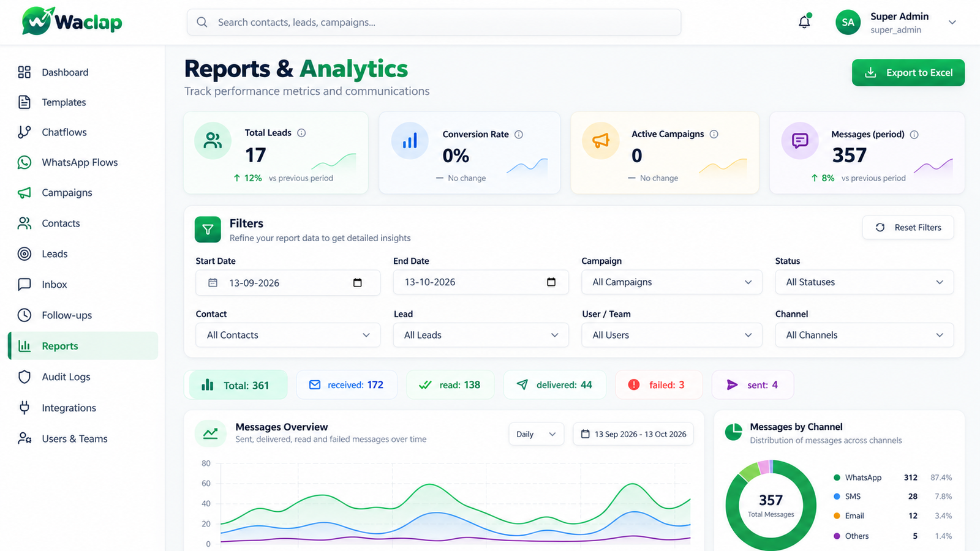Click the Active Campaigns megaphone icon

601,141
